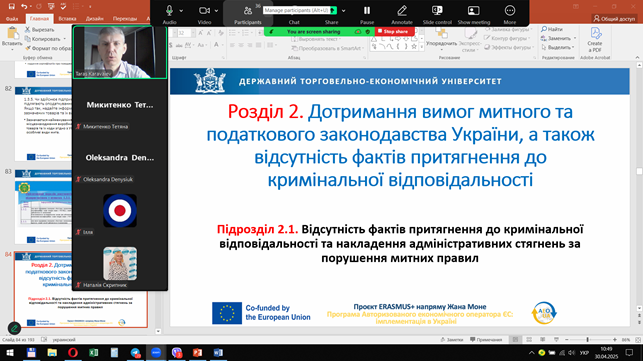The width and height of the screenshot is (643, 361).
Task: Select the Главная ribbon tab
Action: [x=39, y=18]
